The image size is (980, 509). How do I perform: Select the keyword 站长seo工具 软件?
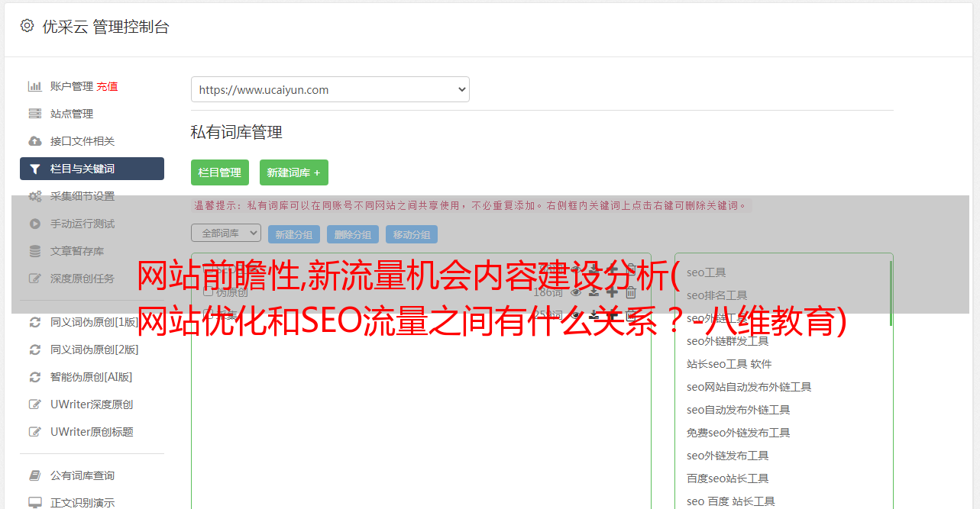pyautogui.click(x=729, y=364)
